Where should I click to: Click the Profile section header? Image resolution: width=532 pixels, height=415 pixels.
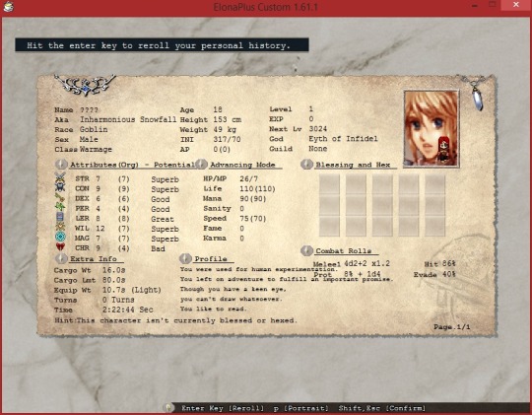(x=211, y=259)
